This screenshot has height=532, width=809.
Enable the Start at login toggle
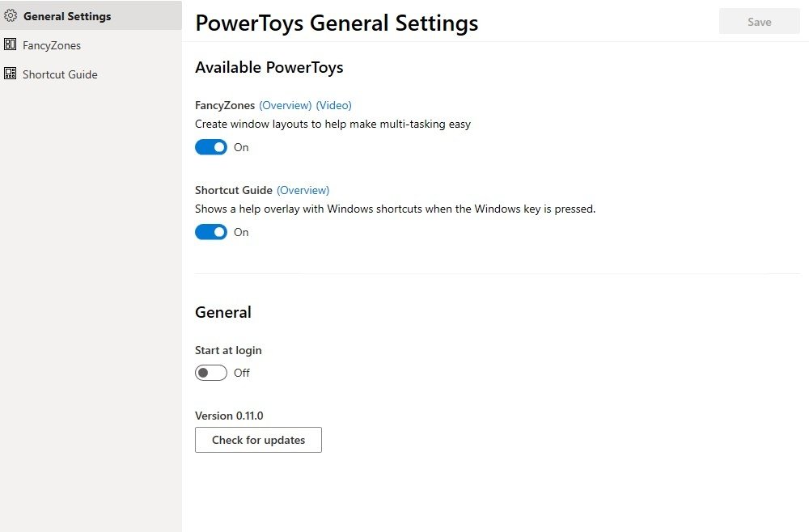211,373
